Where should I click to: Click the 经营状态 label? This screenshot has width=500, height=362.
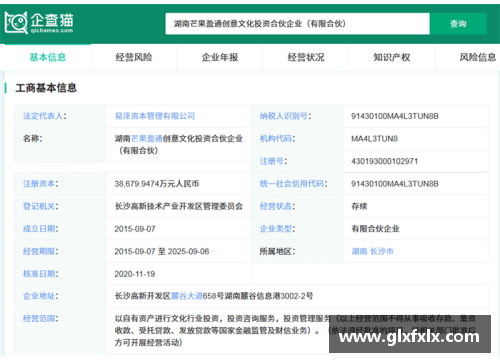click(276, 206)
